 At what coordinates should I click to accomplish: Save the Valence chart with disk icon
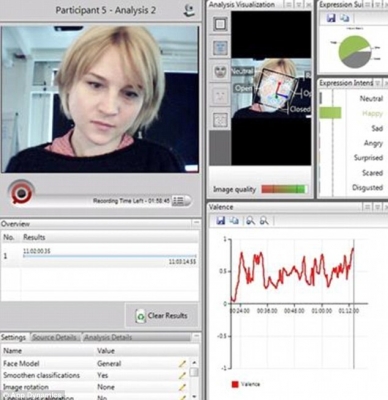click(221, 220)
